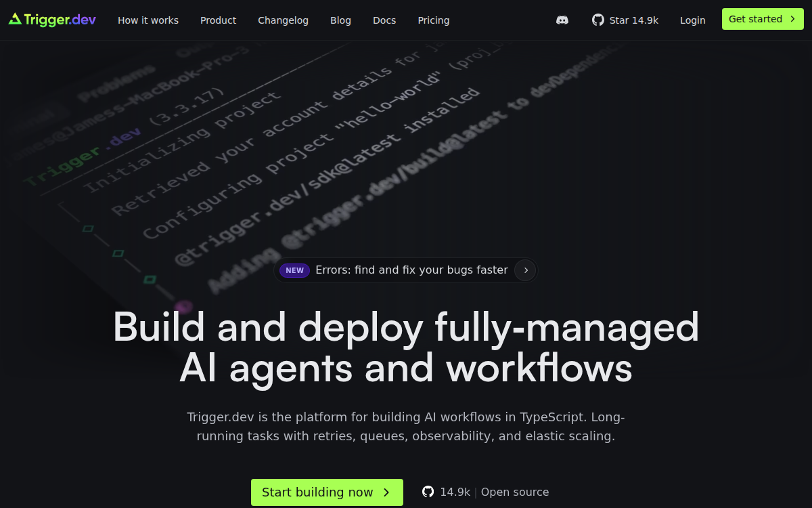Screen dimensions: 812x508
Task: View the Pricing page
Action: point(434,20)
